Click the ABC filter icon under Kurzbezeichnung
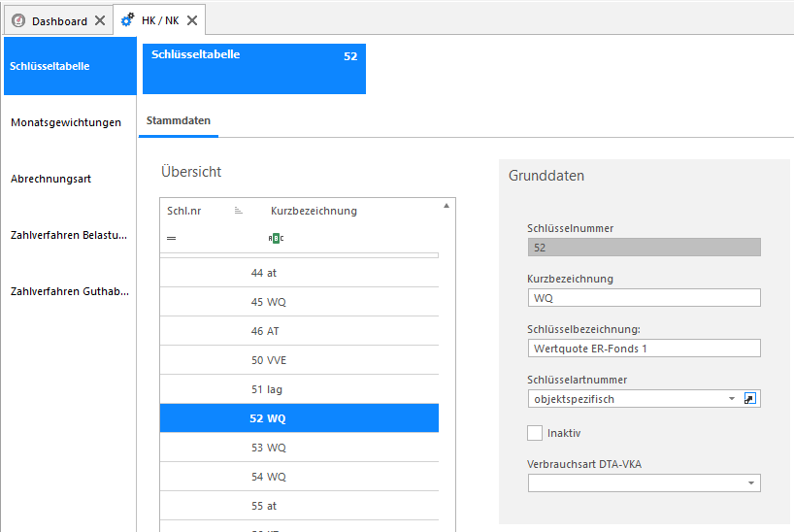This screenshot has height=532, width=794. [276, 238]
